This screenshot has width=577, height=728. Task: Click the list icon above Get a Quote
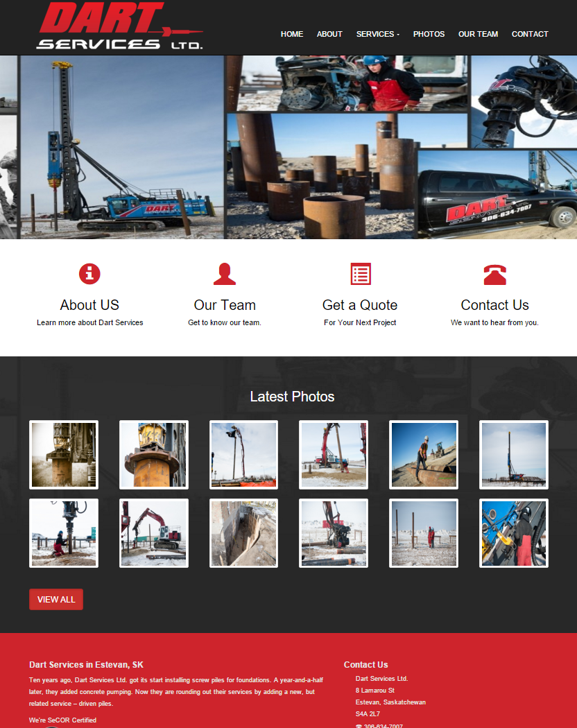pyautogui.click(x=360, y=274)
